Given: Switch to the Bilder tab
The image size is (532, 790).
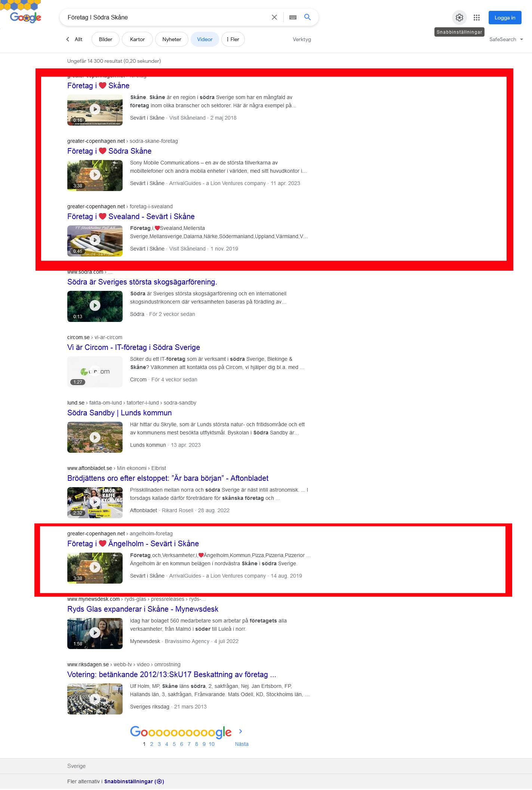Looking at the screenshot, I should [105, 39].
